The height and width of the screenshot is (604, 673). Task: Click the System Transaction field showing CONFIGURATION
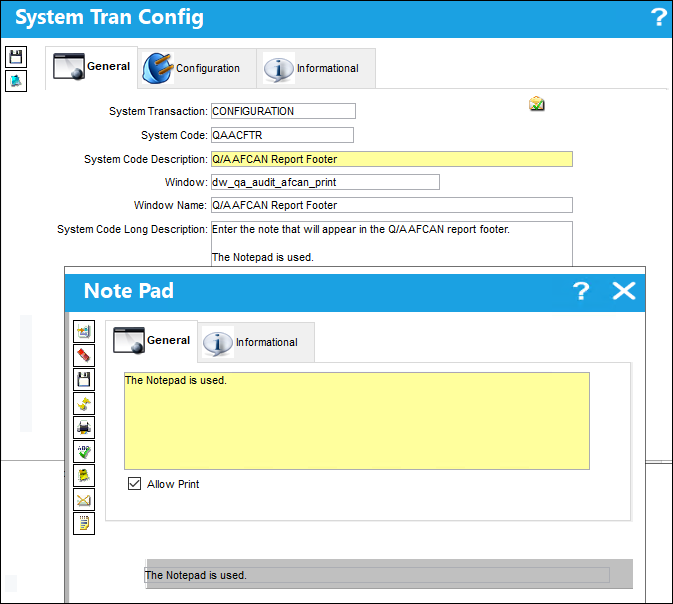283,111
